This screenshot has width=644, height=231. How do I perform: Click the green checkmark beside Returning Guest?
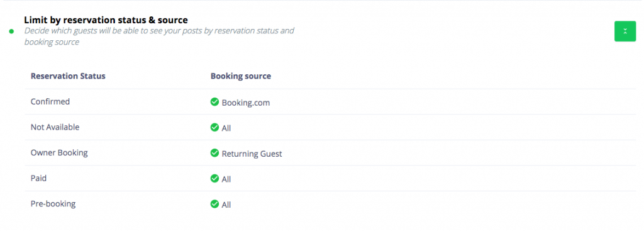tap(214, 153)
